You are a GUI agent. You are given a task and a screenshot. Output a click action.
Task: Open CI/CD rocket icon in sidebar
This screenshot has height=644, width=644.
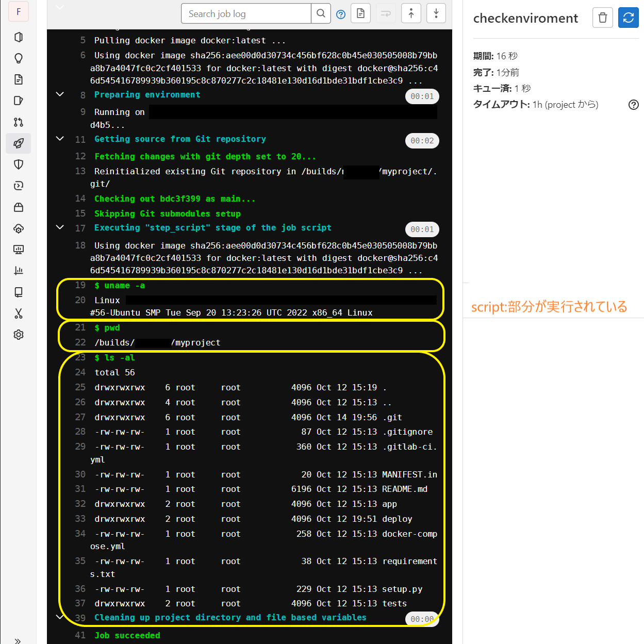19,143
